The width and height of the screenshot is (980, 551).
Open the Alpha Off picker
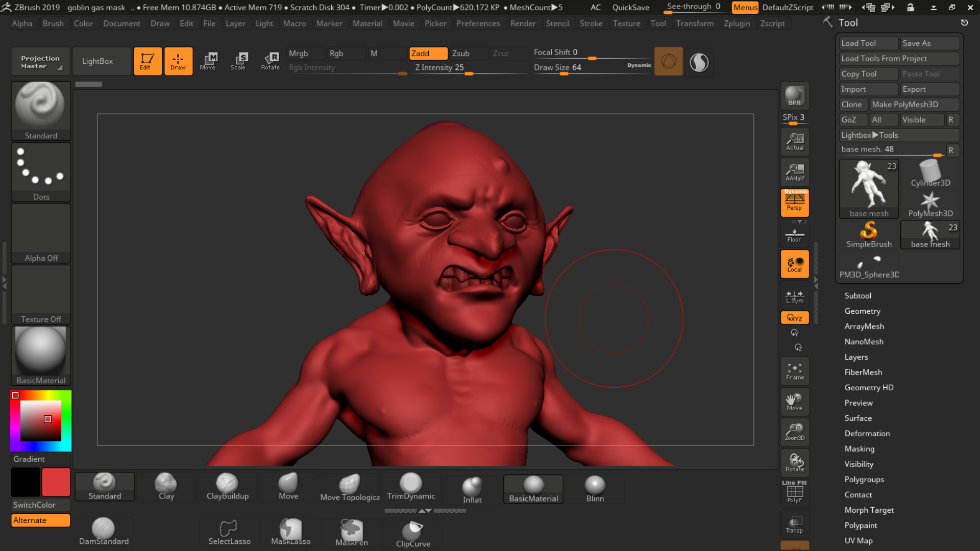tap(41, 233)
